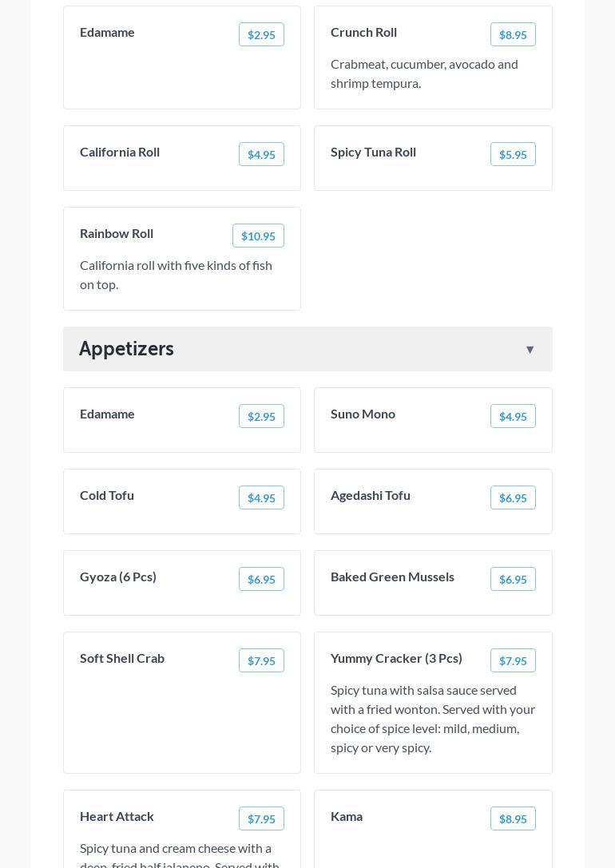Select the California Roll $4.95 price
The height and width of the screenshot is (868, 615).
[261, 154]
